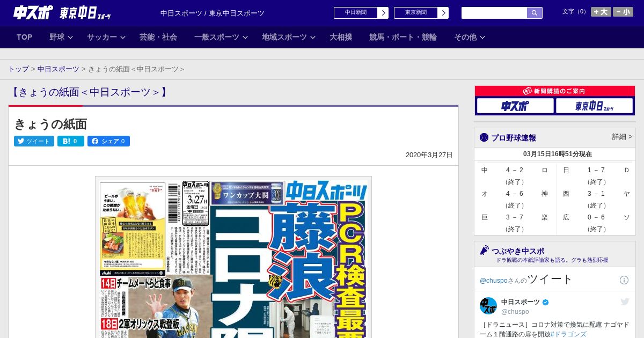Screen dimensions: 644x338
Task: Click the 中スポ logo in header
Action: (x=33, y=13)
